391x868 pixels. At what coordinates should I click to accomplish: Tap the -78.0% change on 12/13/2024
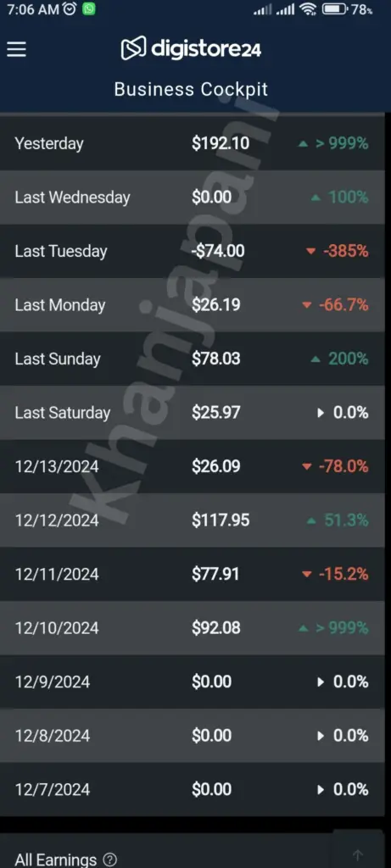tap(344, 467)
